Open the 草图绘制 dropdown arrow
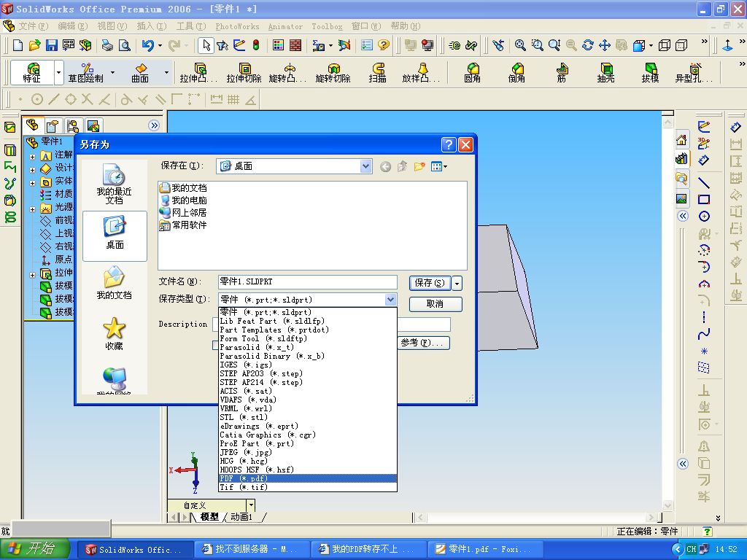 (113, 73)
